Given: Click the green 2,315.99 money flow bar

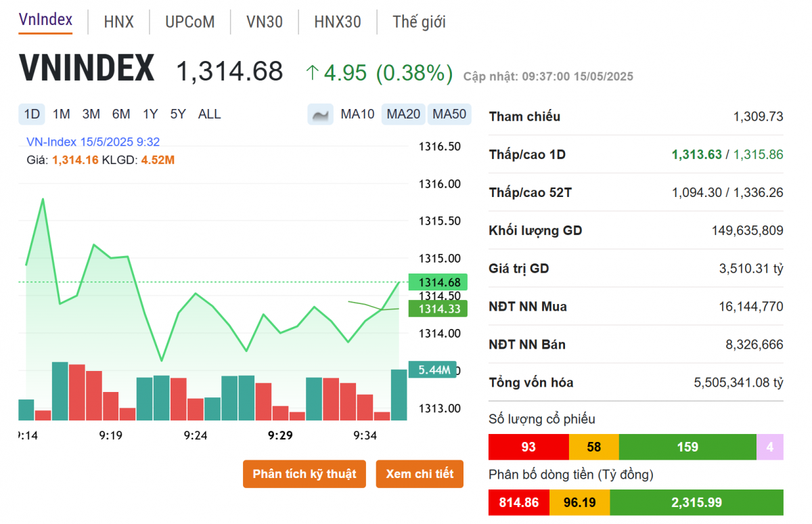Looking at the screenshot, I should pos(696,502).
